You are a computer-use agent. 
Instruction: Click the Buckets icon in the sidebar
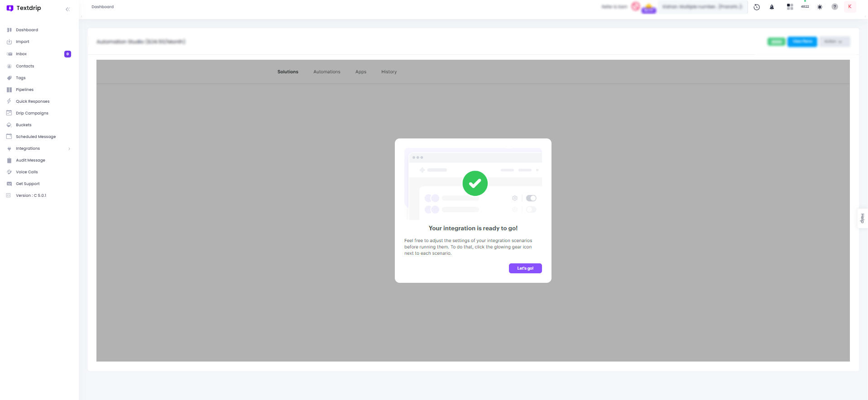click(x=9, y=125)
